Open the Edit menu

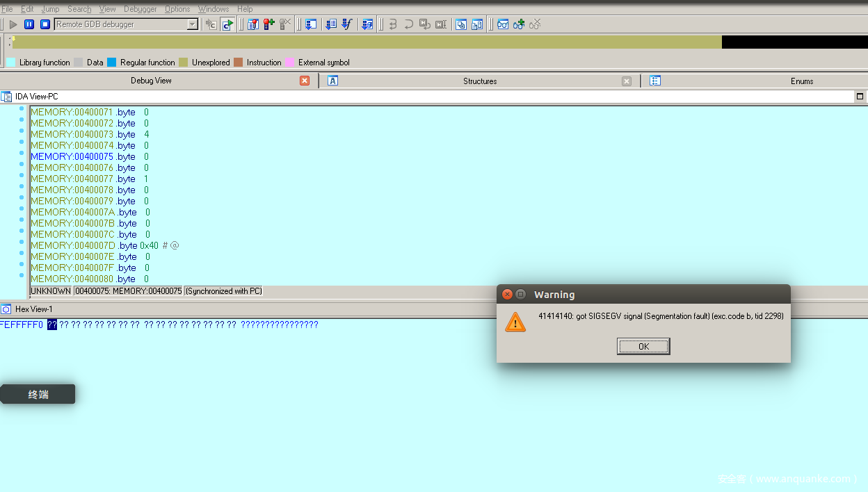point(27,9)
